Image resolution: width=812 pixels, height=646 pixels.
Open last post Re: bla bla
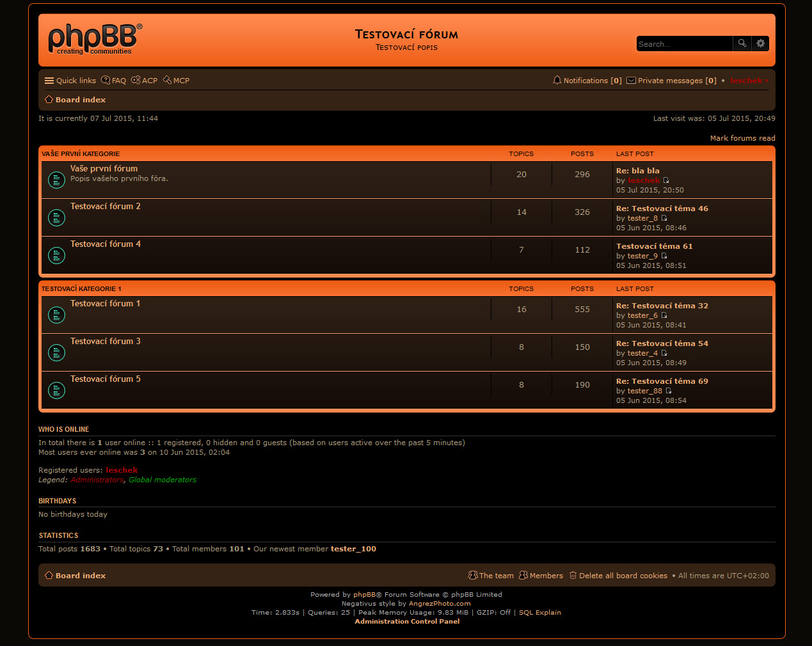click(x=637, y=171)
